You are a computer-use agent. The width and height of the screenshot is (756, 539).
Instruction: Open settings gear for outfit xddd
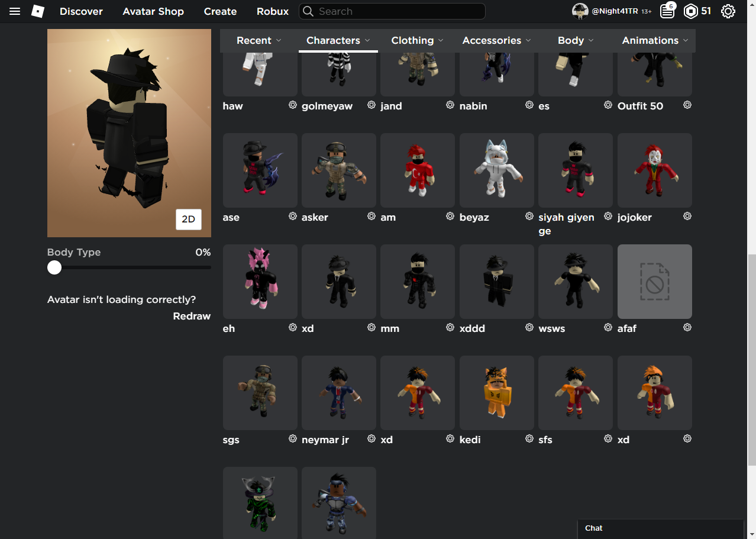point(529,327)
